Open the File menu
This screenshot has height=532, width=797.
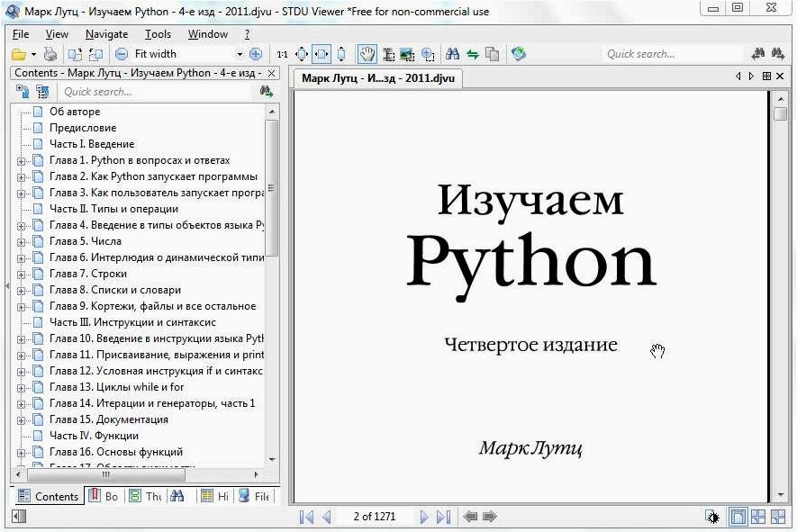(21, 34)
